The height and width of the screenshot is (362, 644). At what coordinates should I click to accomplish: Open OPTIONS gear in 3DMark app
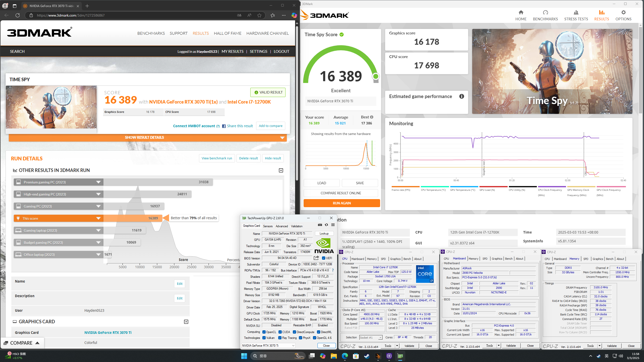pos(623,12)
